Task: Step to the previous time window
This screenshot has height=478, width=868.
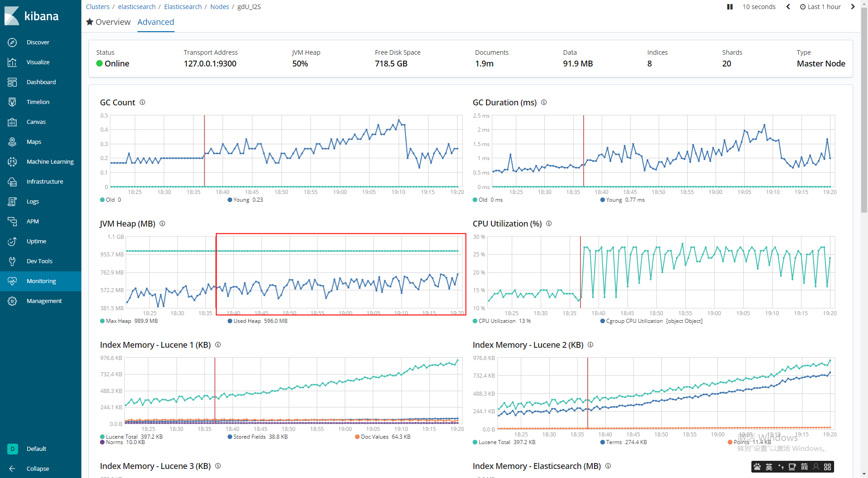Action: (788, 7)
